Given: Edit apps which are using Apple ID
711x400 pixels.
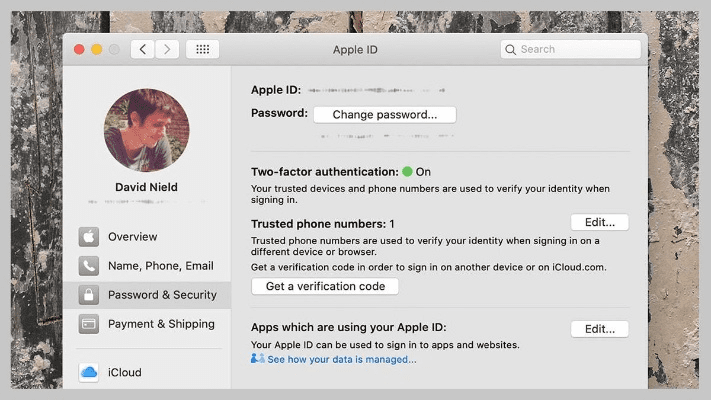Looking at the screenshot, I should tap(599, 328).
